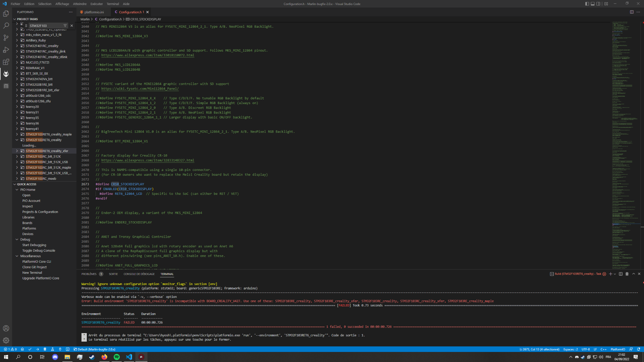Add a new terminal with plus icon
Screen dimensions: 644x362
[x=611, y=274]
